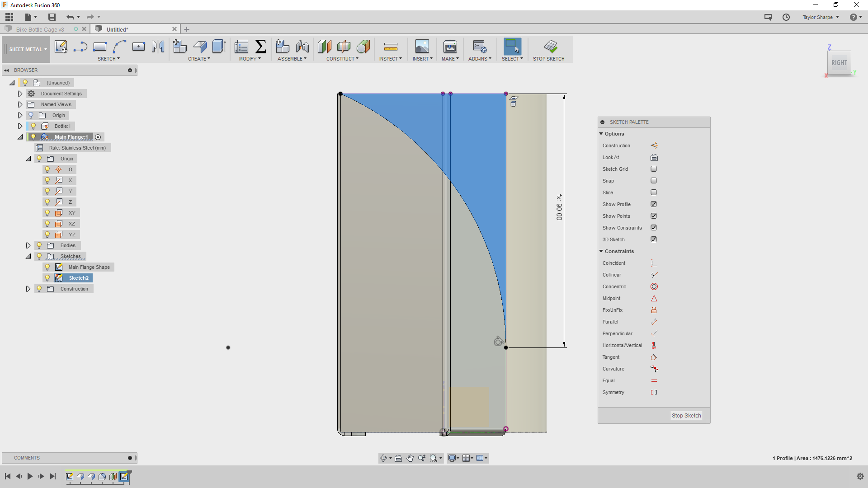Click the 90.00 sketch dimension value

(559, 207)
